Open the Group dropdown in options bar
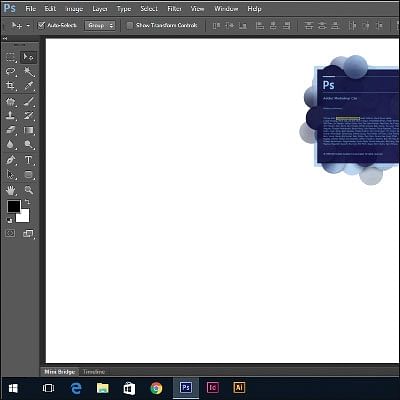Screen dimensions: 400x400 100,25
